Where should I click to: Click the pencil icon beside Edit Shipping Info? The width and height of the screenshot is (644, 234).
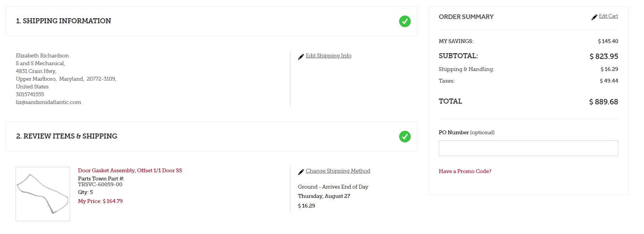(301, 57)
